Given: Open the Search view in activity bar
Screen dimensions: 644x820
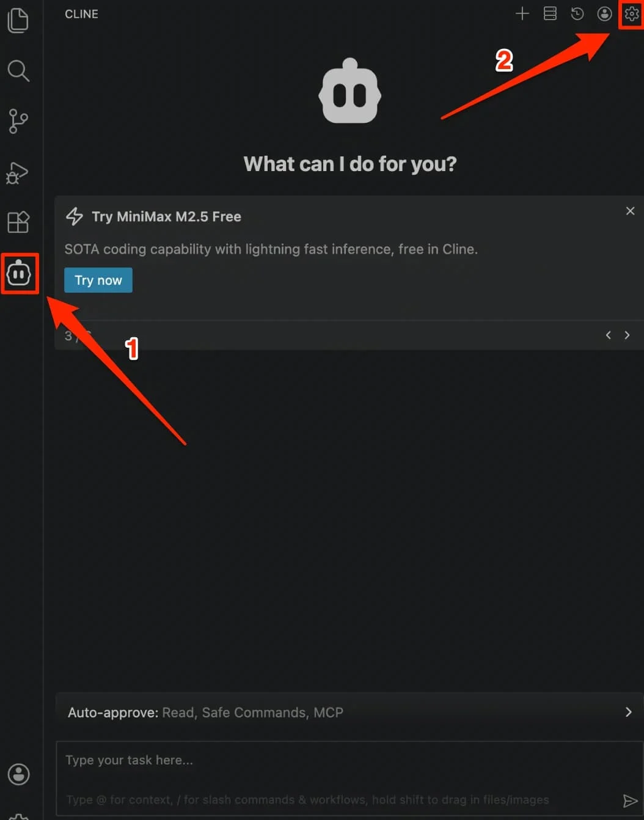Looking at the screenshot, I should (x=18, y=71).
